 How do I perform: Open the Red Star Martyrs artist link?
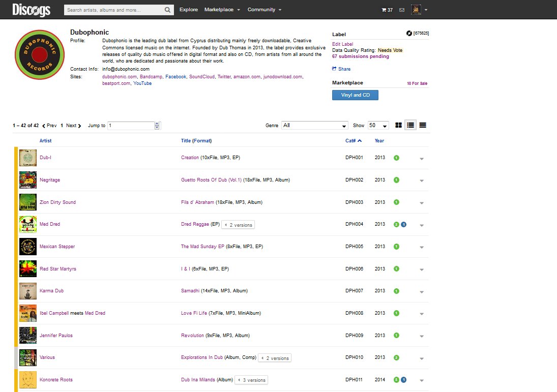[58, 268]
